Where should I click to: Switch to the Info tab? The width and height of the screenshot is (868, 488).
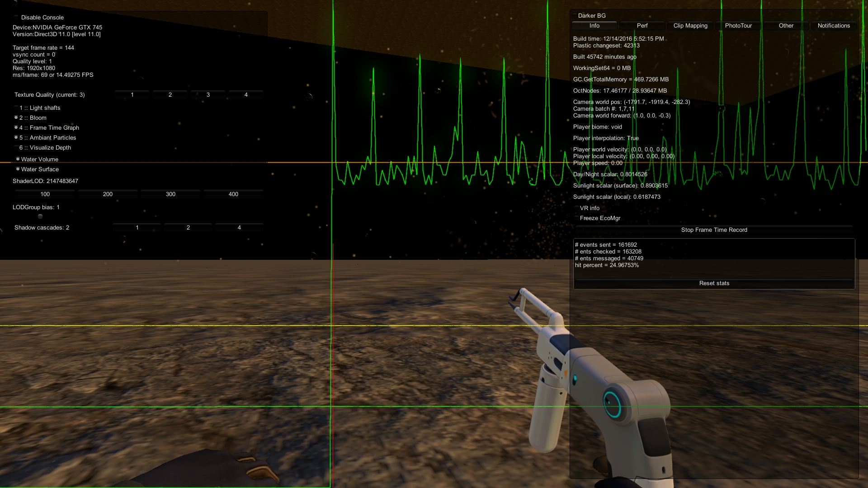tap(594, 26)
